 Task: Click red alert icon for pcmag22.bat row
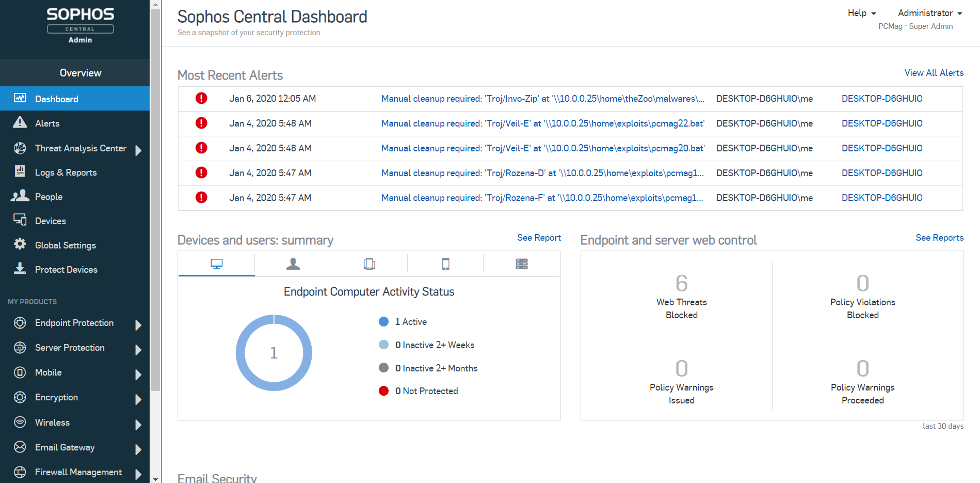pos(201,123)
